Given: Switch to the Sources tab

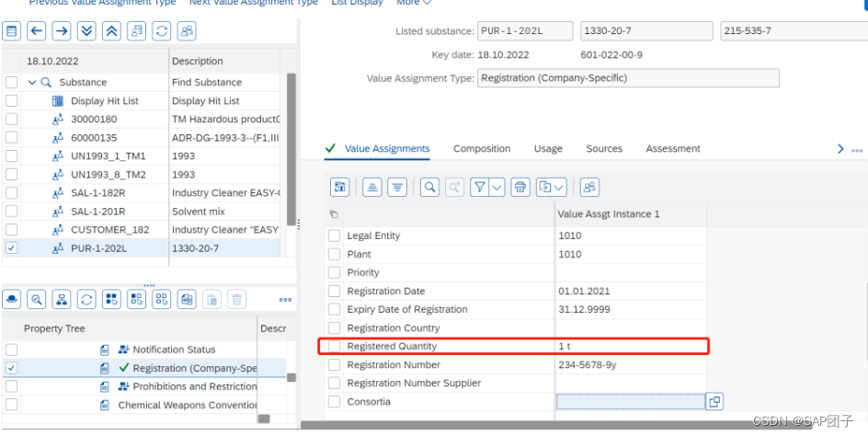Looking at the screenshot, I should pyautogui.click(x=604, y=148).
